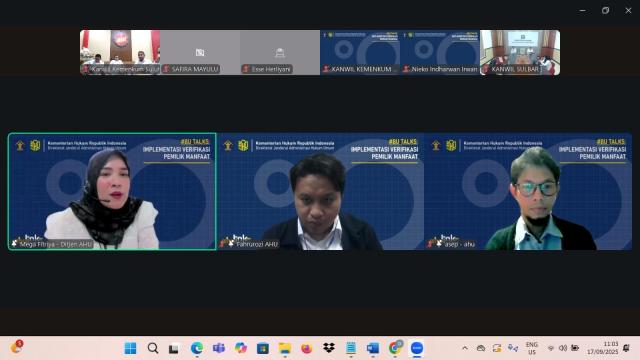Select SAFIRA MAYULU participant thumbnail
The width and height of the screenshot is (640, 360).
[200, 52]
